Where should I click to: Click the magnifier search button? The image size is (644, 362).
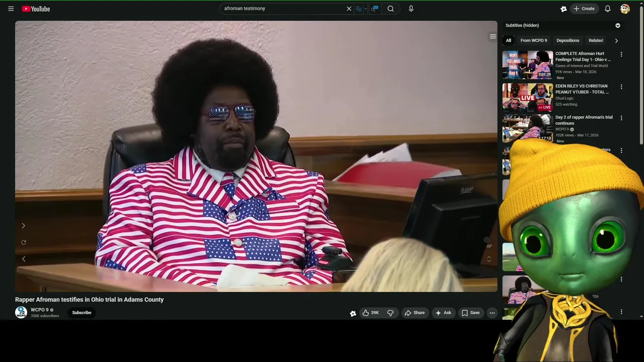pos(390,9)
